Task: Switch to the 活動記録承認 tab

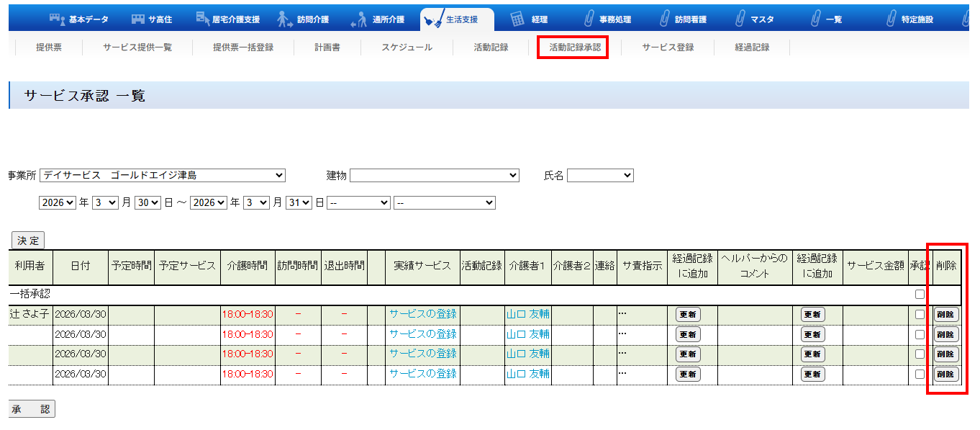Action: [573, 48]
